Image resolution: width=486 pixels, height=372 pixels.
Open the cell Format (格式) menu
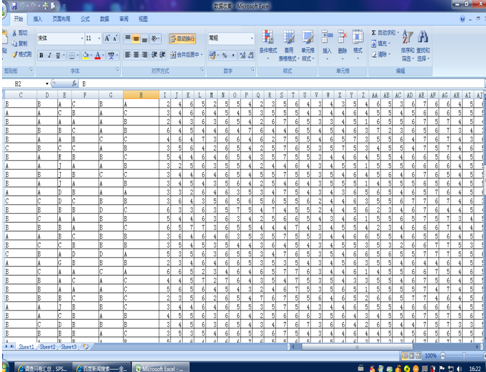(x=358, y=45)
